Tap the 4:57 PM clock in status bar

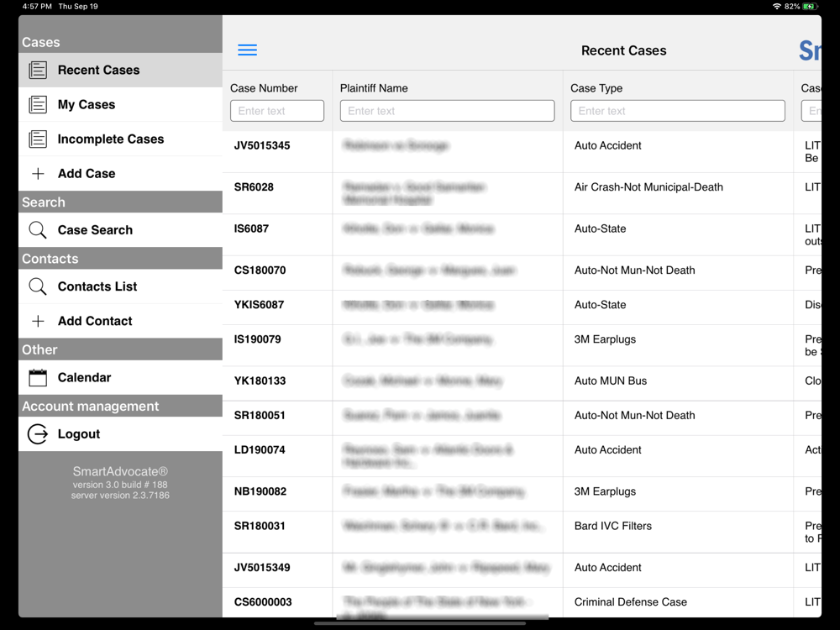(37, 7)
